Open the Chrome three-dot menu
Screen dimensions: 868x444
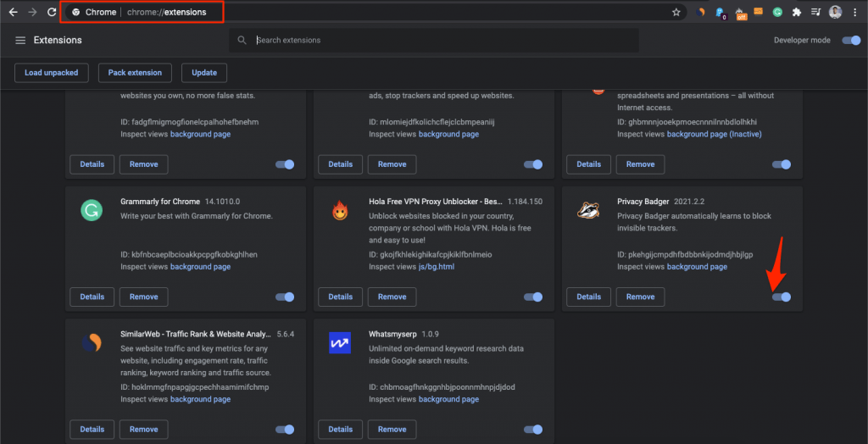pos(855,13)
